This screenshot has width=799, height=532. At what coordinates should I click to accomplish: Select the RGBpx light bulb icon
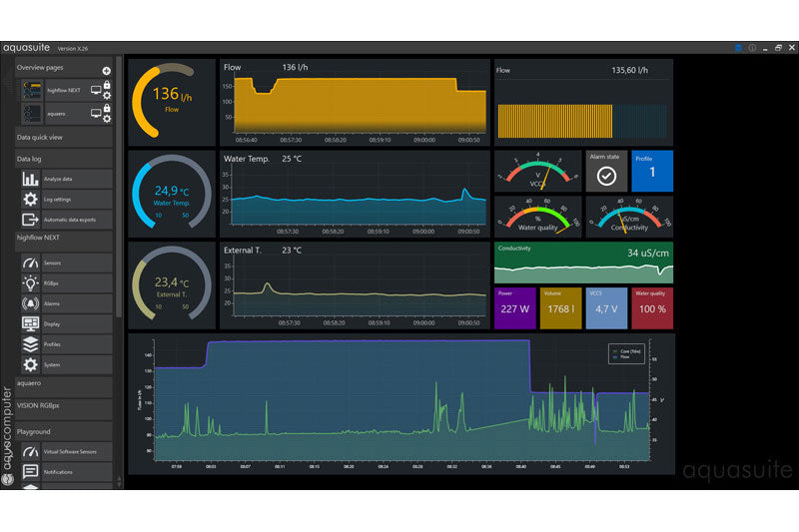click(30, 282)
